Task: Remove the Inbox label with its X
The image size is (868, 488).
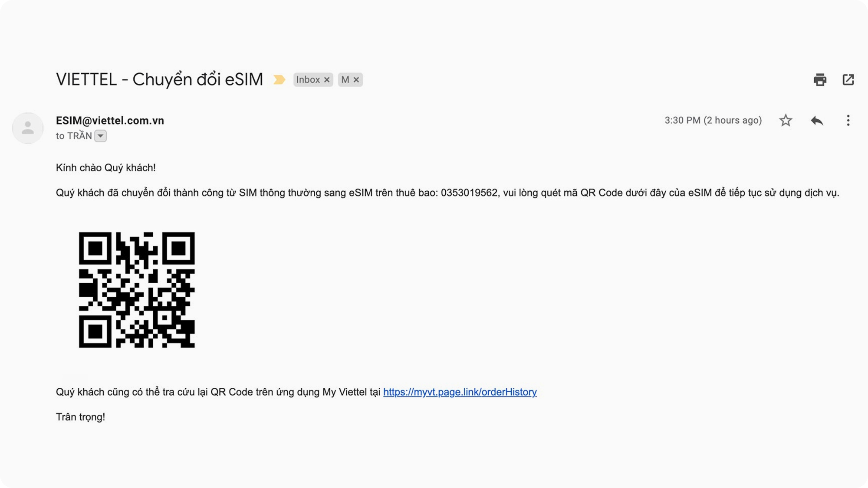Action: coord(327,80)
